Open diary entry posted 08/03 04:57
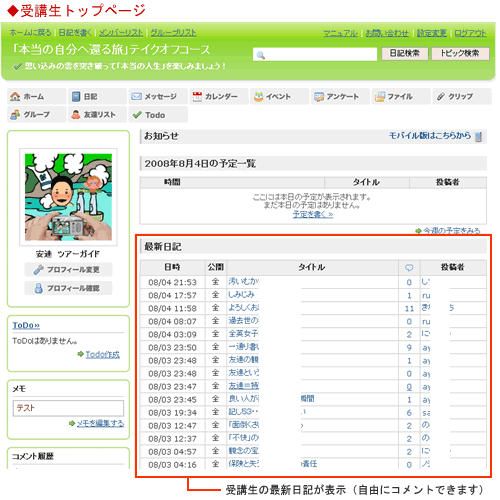This screenshot has width=500, height=500. tap(243, 451)
